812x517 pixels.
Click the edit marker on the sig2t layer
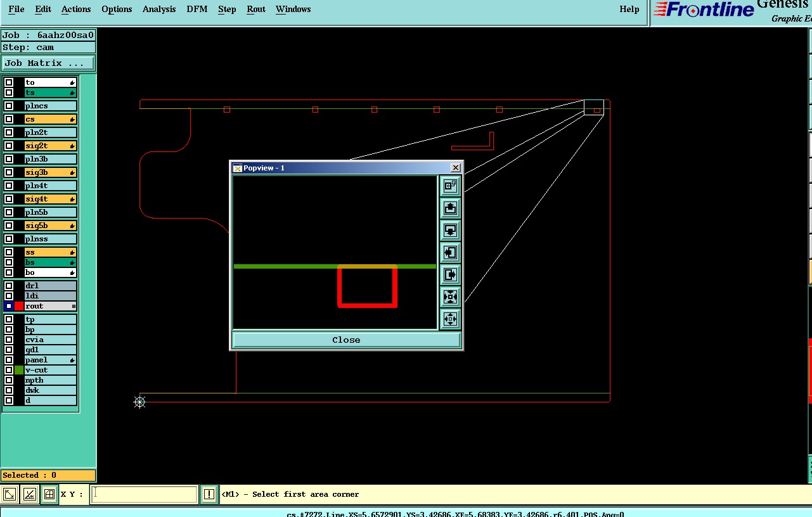[72, 146]
